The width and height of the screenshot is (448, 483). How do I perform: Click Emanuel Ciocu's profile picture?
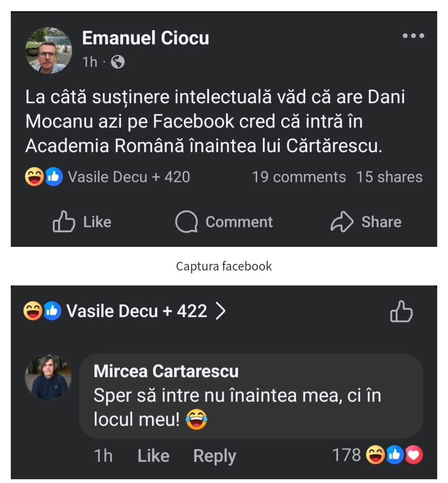(x=49, y=50)
